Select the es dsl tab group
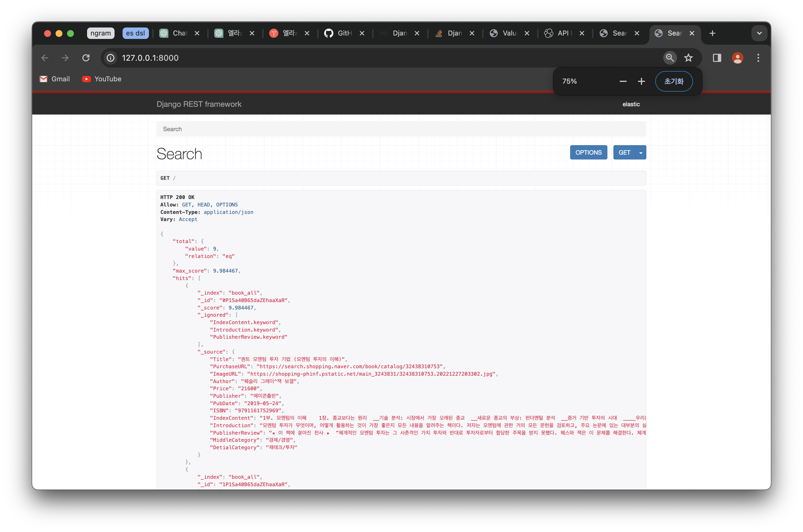 [x=135, y=33]
